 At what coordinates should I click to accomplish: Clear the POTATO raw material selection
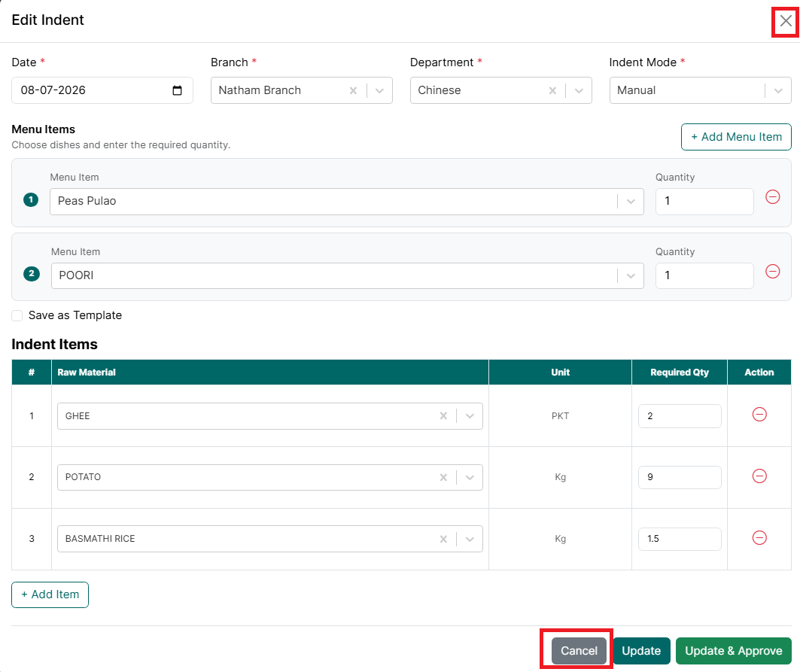tap(443, 477)
